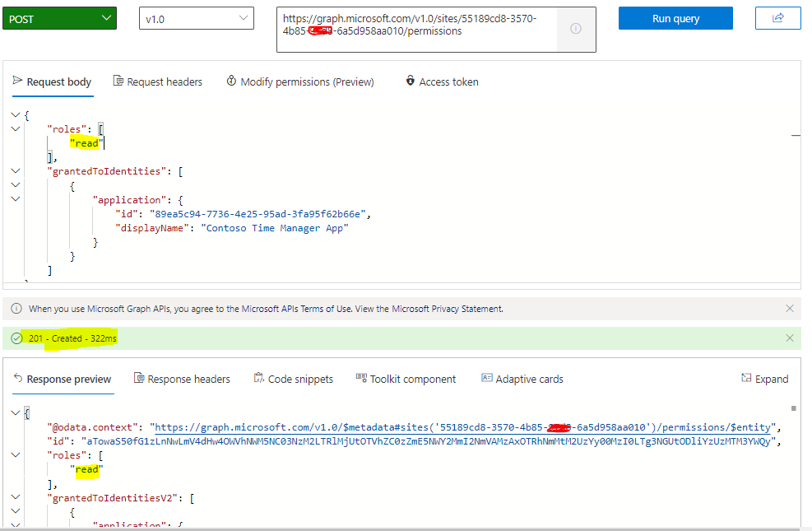
Task: Click the Adaptive cards tab icon
Action: click(488, 378)
